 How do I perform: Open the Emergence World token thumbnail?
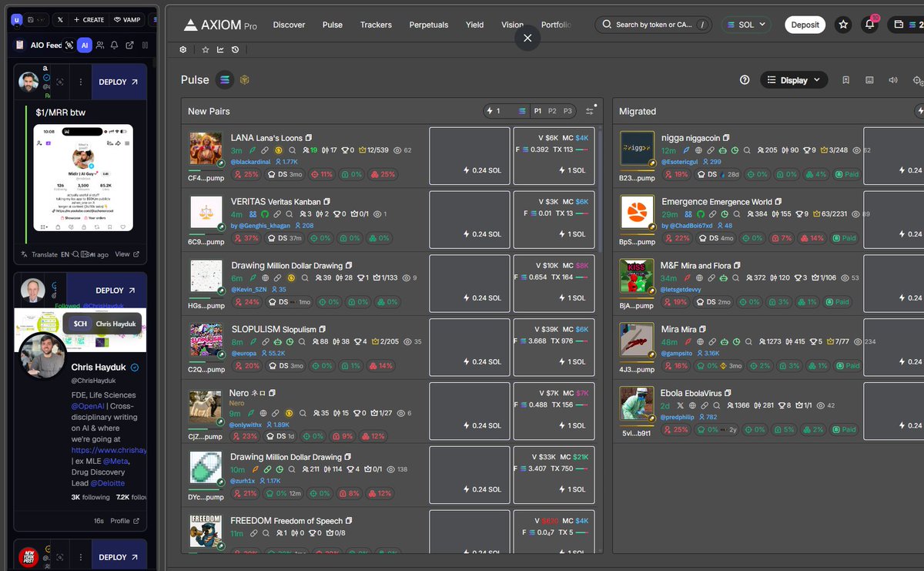pyautogui.click(x=637, y=213)
